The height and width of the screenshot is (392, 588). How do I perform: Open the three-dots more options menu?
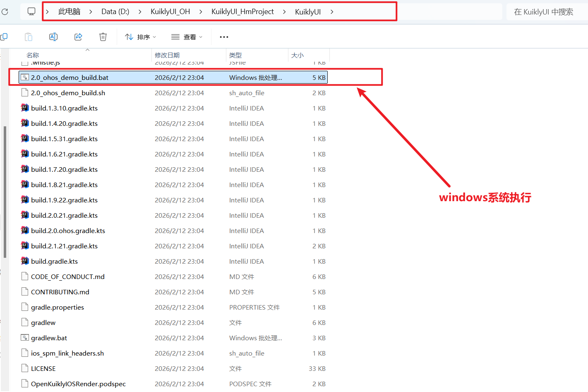(x=224, y=37)
